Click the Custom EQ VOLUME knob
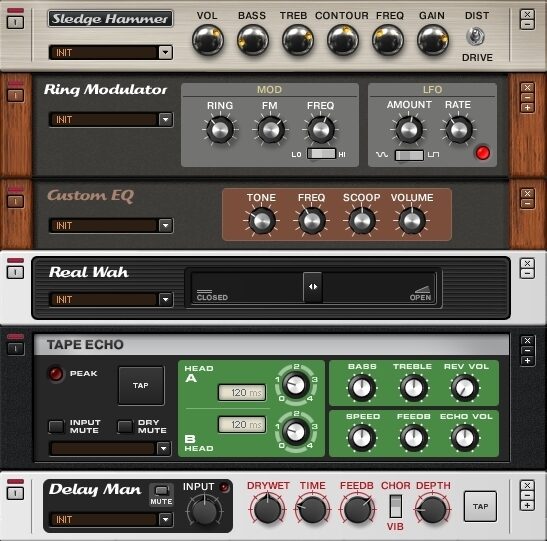Screen dimensions: 547x541 (x=412, y=220)
